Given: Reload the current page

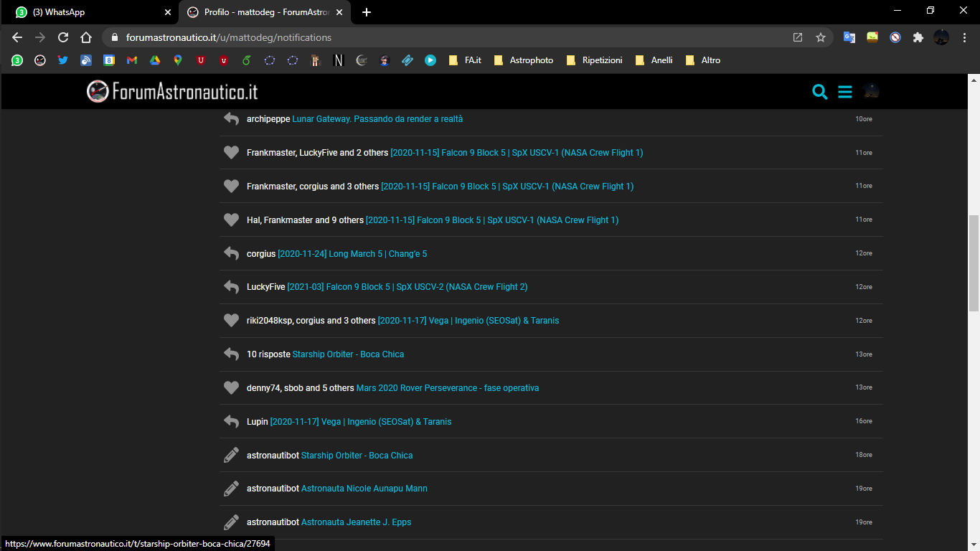Looking at the screenshot, I should click(63, 37).
